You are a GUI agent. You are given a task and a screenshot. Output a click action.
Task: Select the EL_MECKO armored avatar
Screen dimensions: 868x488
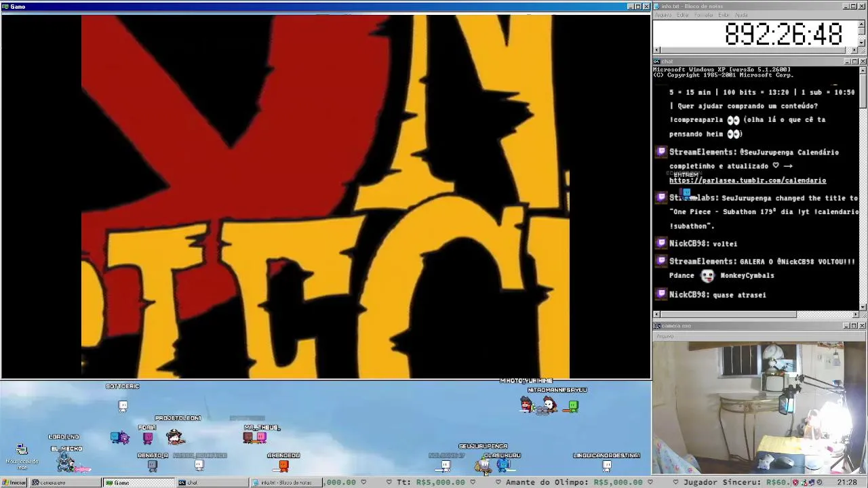click(x=66, y=463)
